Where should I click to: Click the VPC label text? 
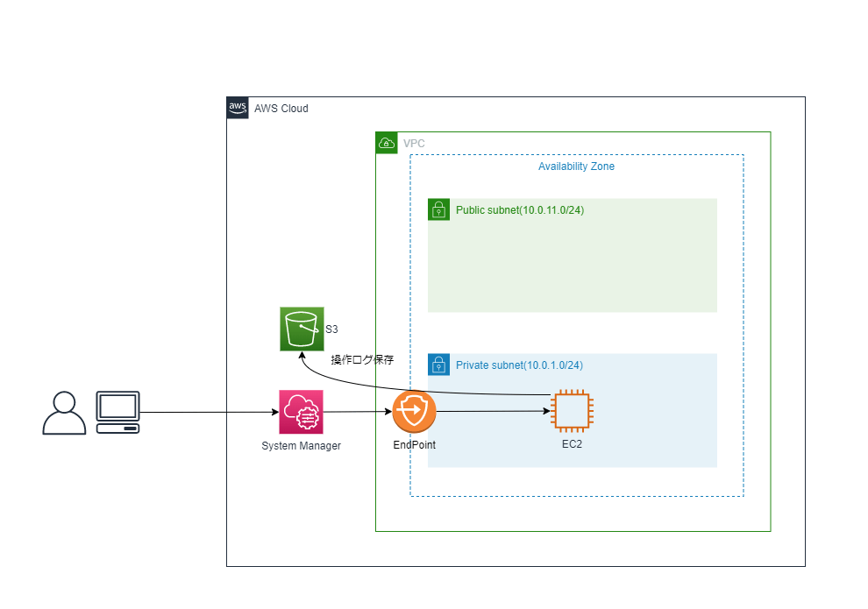point(414,143)
